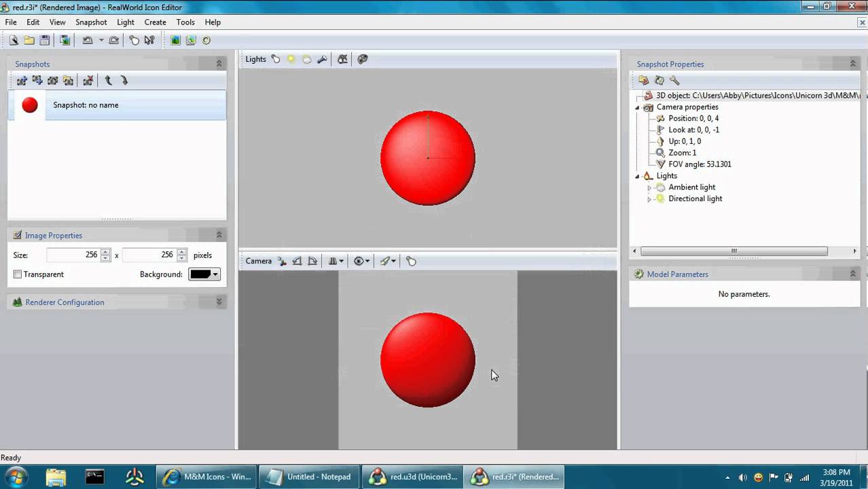Image resolution: width=868 pixels, height=489 pixels.
Task: Open the Create menu
Action: click(155, 22)
